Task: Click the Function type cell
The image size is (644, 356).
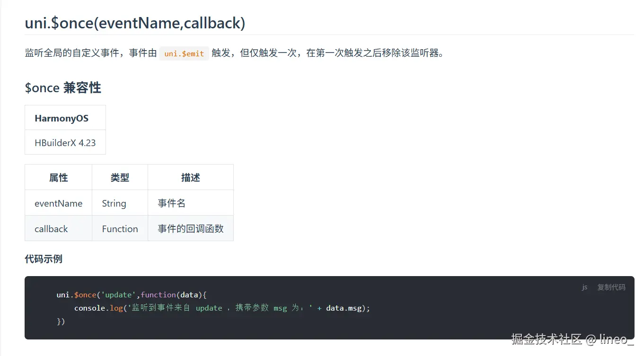Action: (120, 229)
